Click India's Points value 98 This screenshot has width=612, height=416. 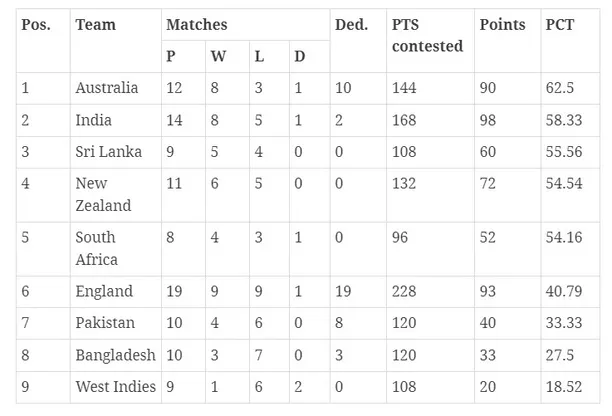point(489,120)
